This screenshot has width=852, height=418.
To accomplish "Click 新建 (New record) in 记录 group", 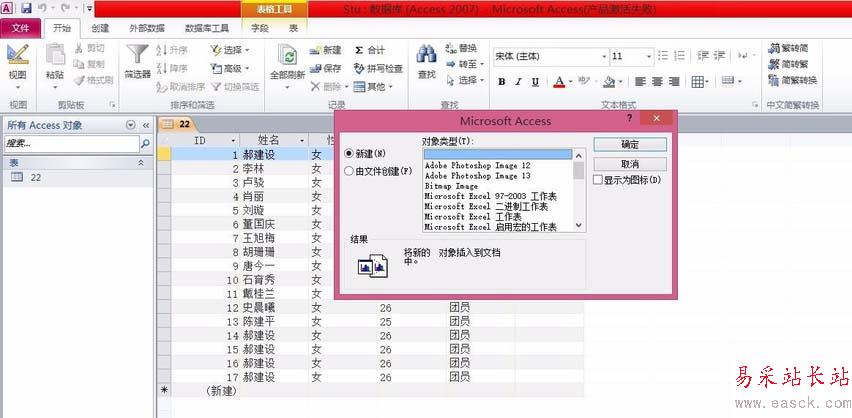I will pyautogui.click(x=325, y=50).
